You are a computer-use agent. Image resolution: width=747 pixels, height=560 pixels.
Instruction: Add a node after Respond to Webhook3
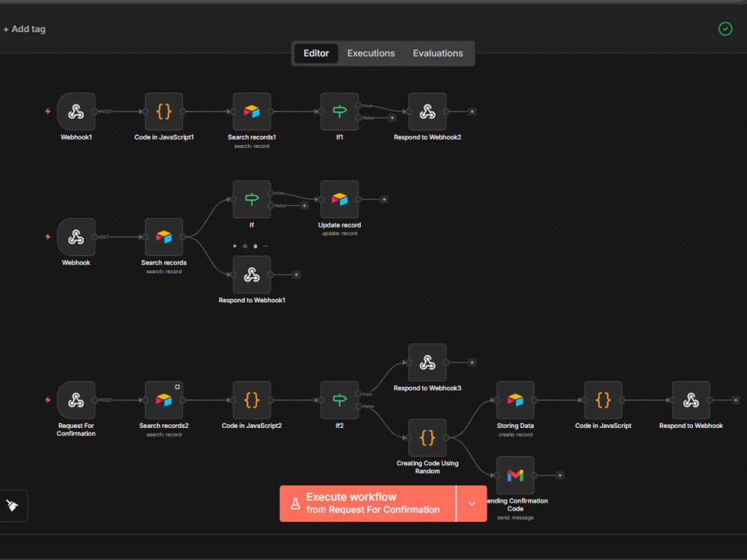point(472,362)
